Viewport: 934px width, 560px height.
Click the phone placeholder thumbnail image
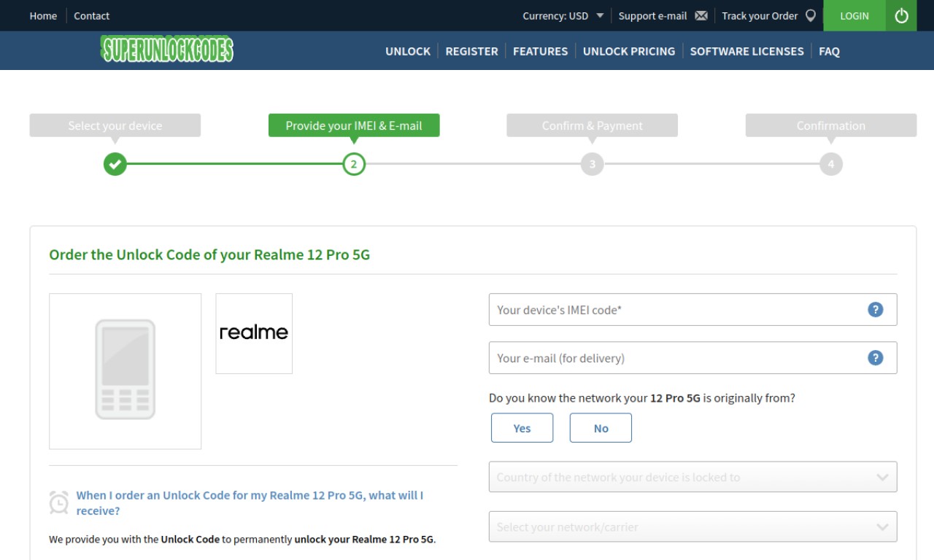(125, 371)
